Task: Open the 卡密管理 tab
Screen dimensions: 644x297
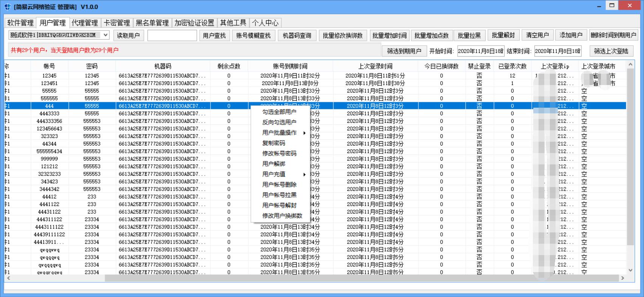Action: 117,23
